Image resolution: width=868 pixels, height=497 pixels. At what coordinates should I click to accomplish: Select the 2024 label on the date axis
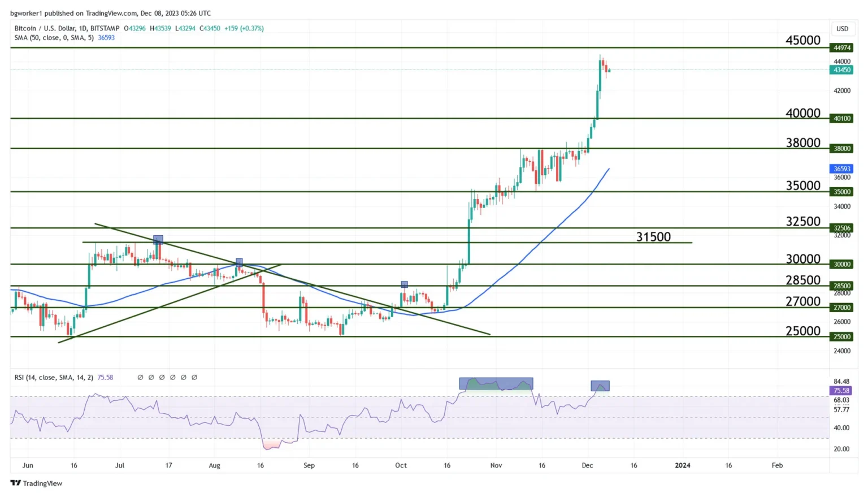[682, 465]
